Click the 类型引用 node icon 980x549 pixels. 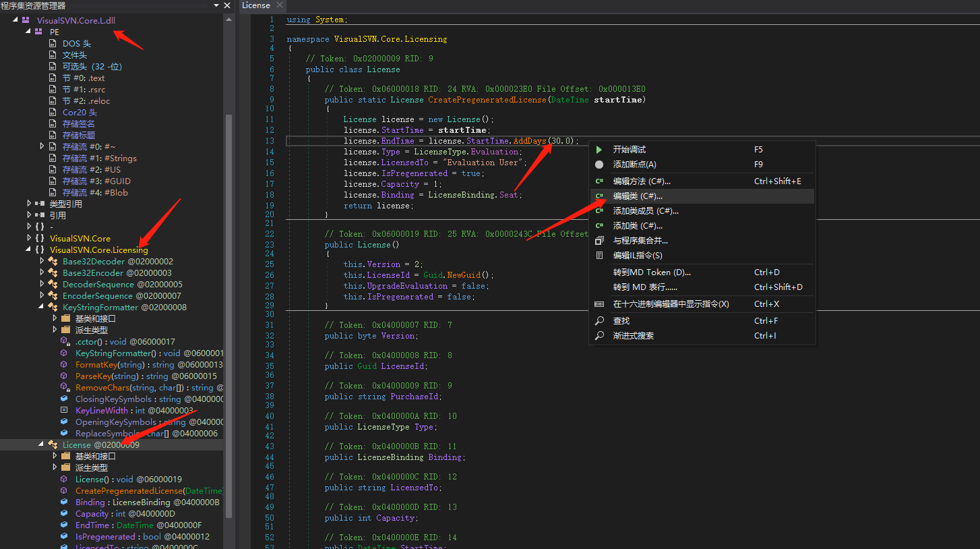(40, 204)
